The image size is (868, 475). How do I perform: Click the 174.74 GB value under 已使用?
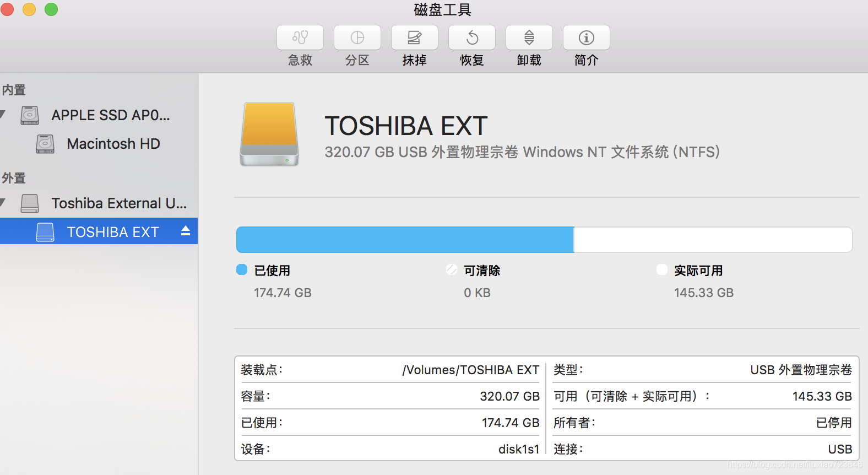(283, 293)
